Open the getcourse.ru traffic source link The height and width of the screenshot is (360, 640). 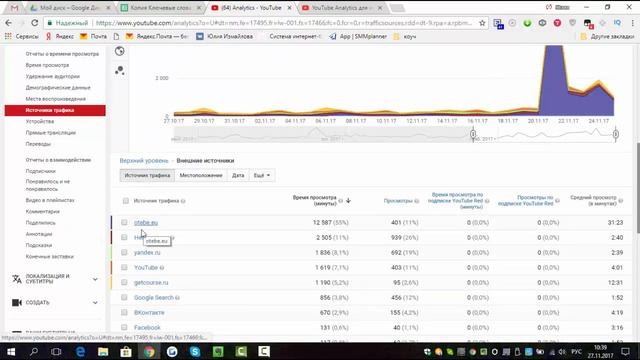point(151,282)
